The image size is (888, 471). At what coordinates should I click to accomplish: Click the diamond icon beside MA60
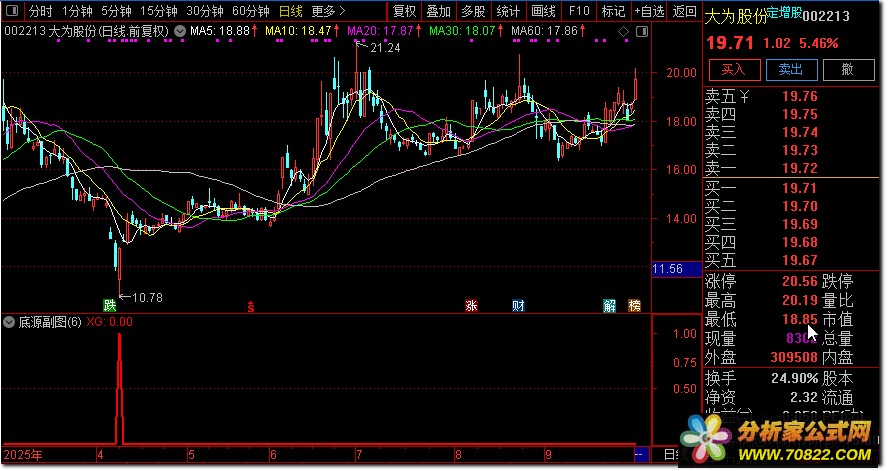pos(624,32)
